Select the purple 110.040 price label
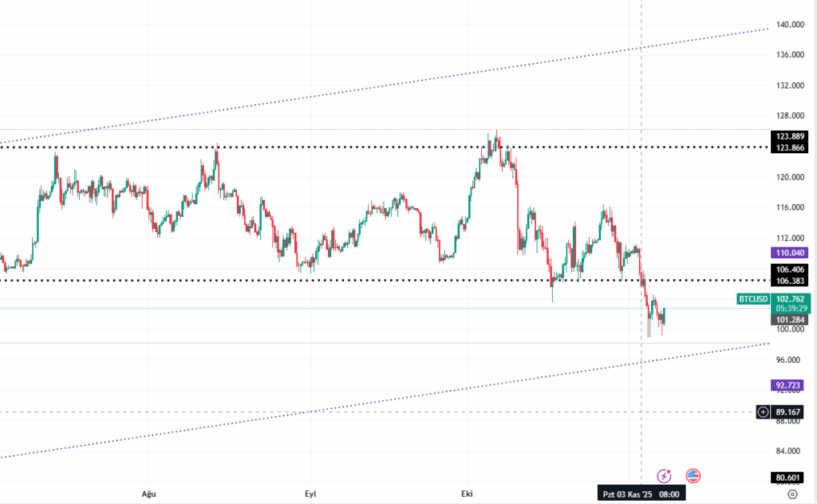The width and height of the screenshot is (817, 504). coord(791,252)
